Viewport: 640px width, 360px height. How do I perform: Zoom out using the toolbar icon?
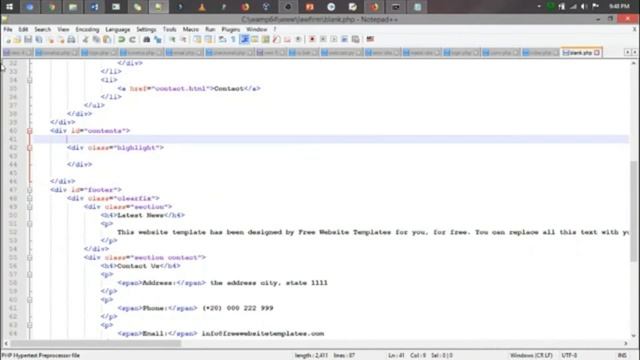tap(183, 40)
